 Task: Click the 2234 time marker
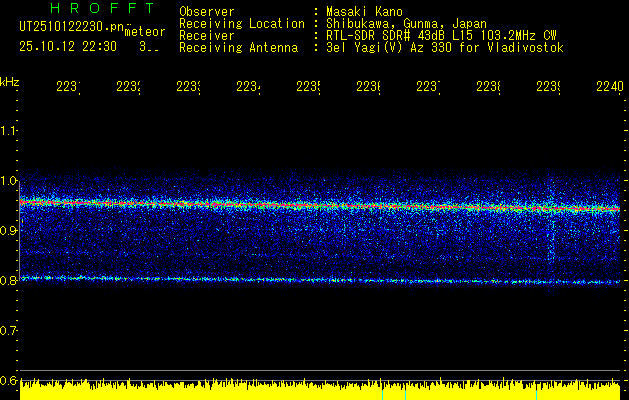tap(248, 86)
